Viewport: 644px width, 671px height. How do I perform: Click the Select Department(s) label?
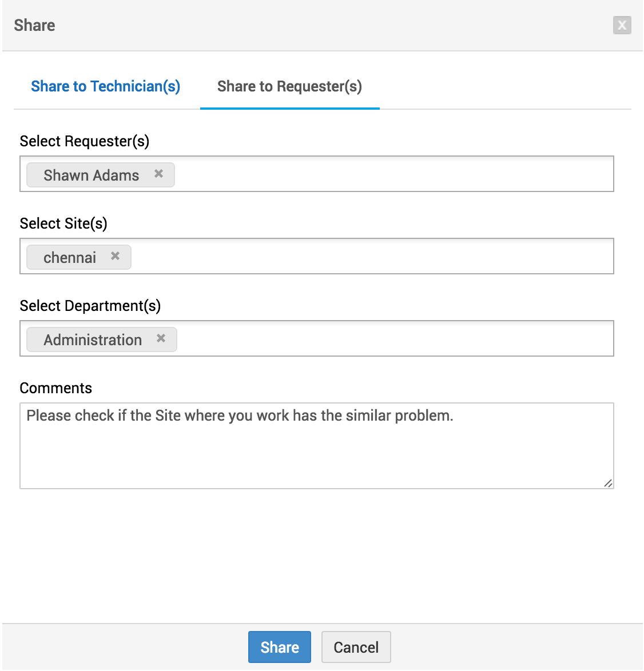(x=90, y=306)
